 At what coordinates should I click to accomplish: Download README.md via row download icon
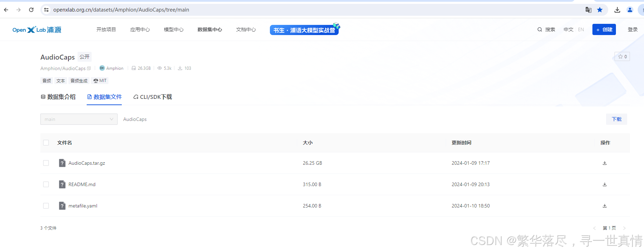pyautogui.click(x=605, y=184)
